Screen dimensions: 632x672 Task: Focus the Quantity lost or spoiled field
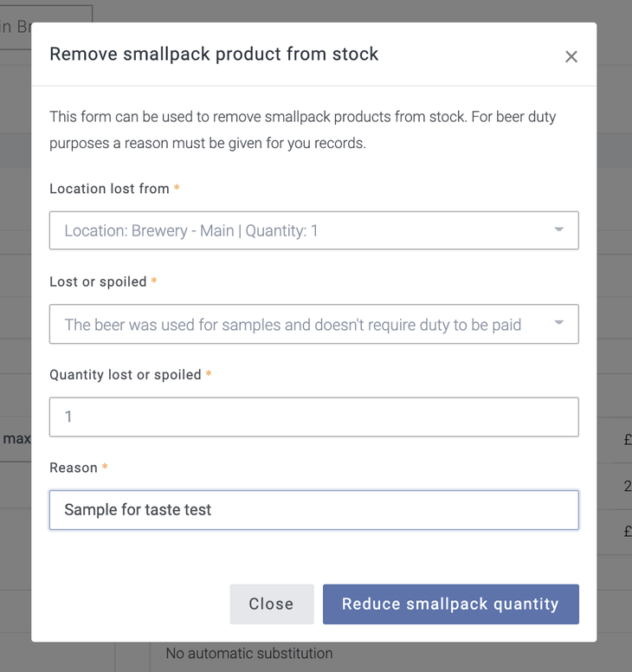(x=313, y=417)
